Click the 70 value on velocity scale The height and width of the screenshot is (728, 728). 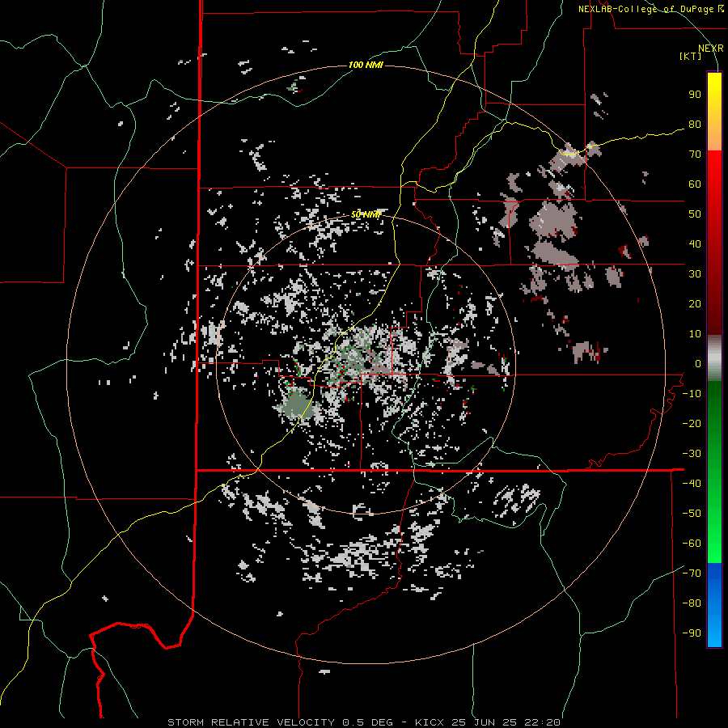click(695, 154)
